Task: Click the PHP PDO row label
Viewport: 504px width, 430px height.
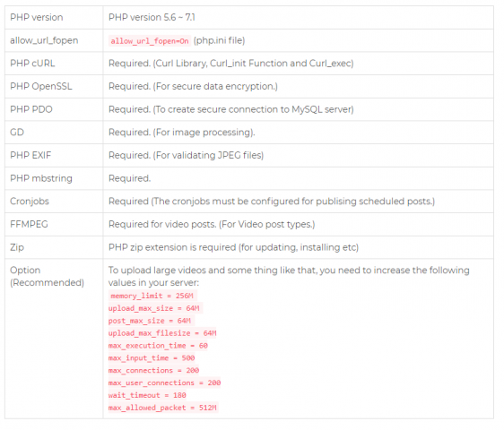Action: coord(31,109)
